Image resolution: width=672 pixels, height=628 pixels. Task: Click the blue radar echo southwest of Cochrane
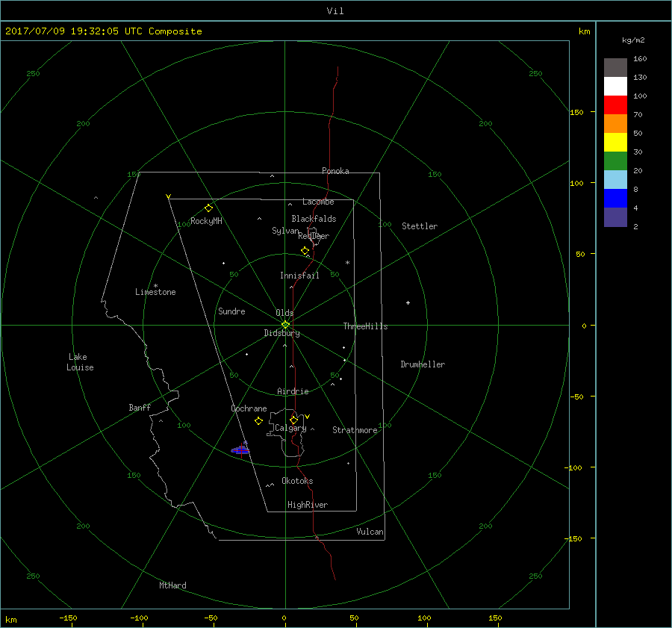coord(240,450)
